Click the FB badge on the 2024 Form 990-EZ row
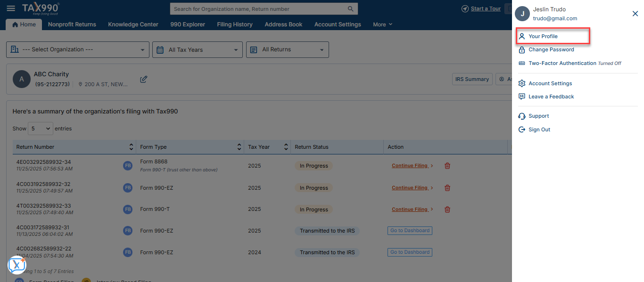644x282 pixels. tap(128, 252)
